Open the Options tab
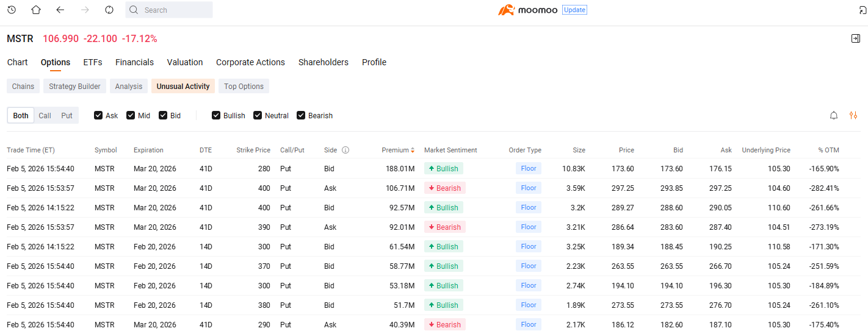 56,62
